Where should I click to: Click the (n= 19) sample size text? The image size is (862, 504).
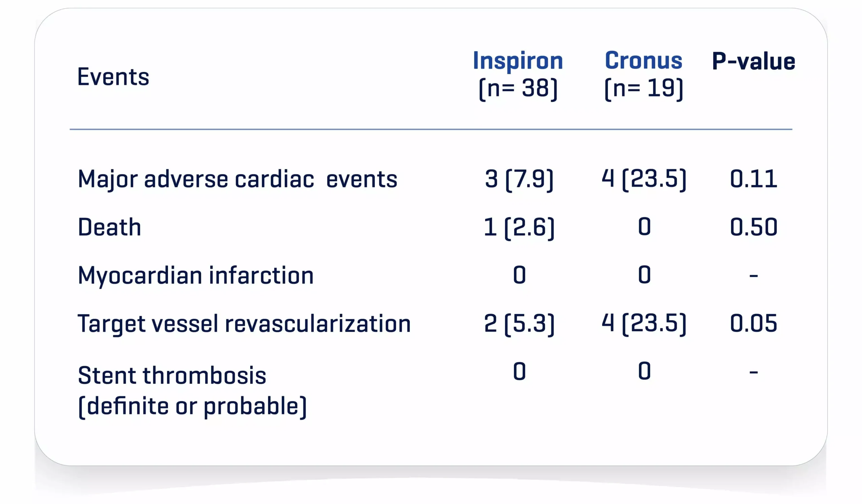pyautogui.click(x=643, y=89)
